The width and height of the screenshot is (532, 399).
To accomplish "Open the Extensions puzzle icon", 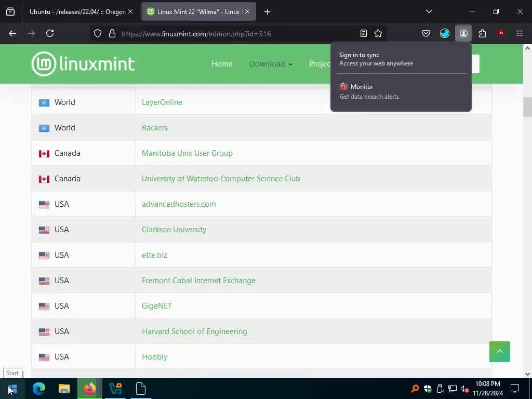I will point(482,33).
